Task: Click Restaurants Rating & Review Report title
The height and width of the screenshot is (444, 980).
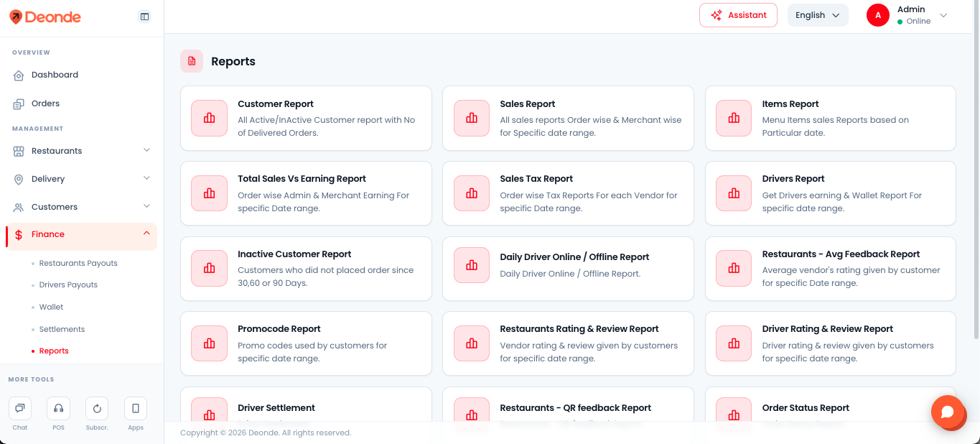Action: (x=579, y=329)
